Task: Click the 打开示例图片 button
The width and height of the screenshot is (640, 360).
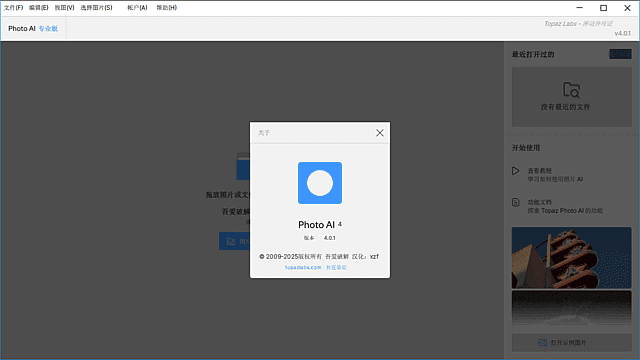Action: (571, 342)
